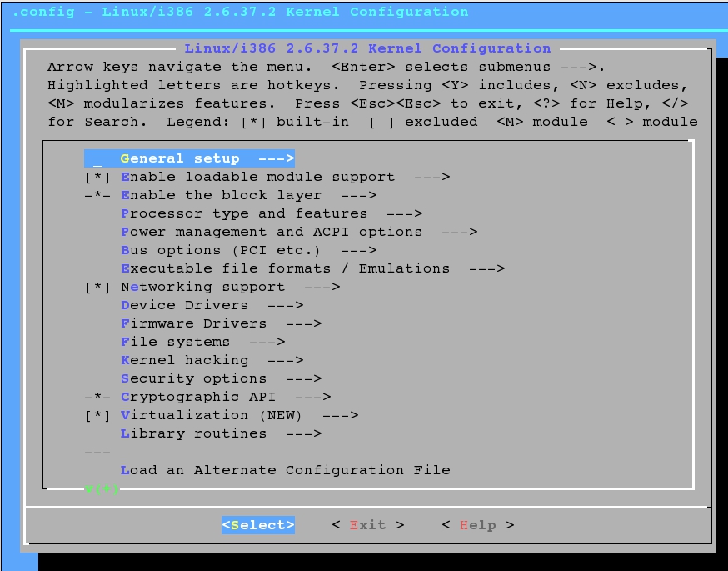Open the File systems entry
The image size is (728, 571).
tap(176, 342)
